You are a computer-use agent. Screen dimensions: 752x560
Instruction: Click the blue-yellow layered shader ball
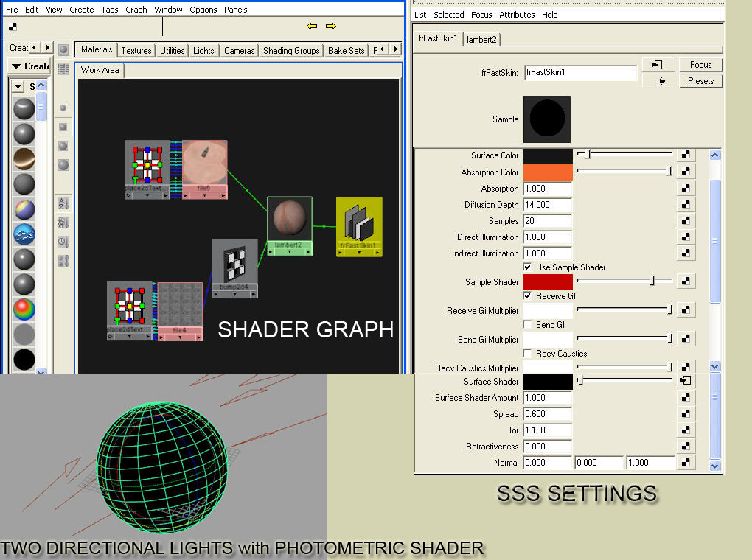(24, 209)
